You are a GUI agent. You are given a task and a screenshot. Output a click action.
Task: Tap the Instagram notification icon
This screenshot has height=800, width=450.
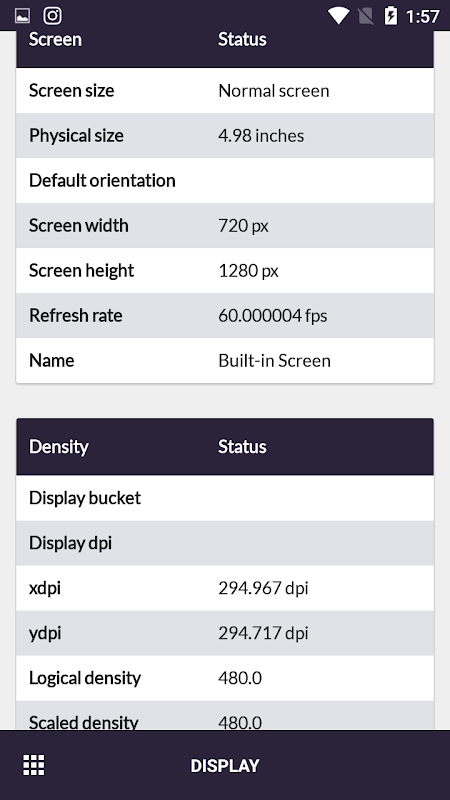pyautogui.click(x=52, y=16)
